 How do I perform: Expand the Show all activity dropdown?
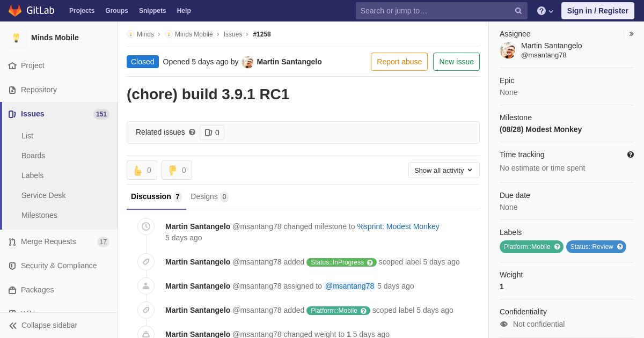point(444,170)
